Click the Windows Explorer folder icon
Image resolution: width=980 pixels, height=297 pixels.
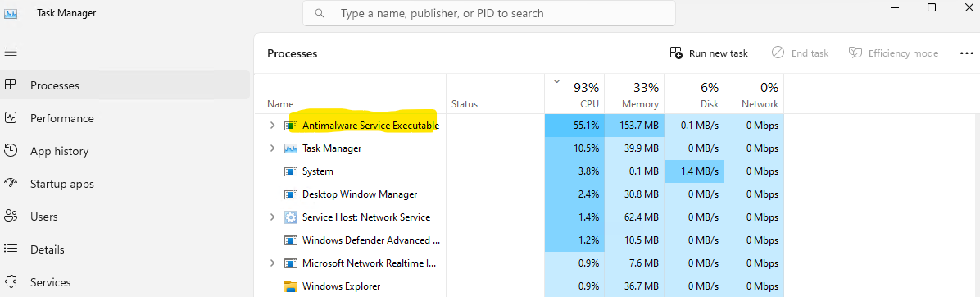point(291,286)
